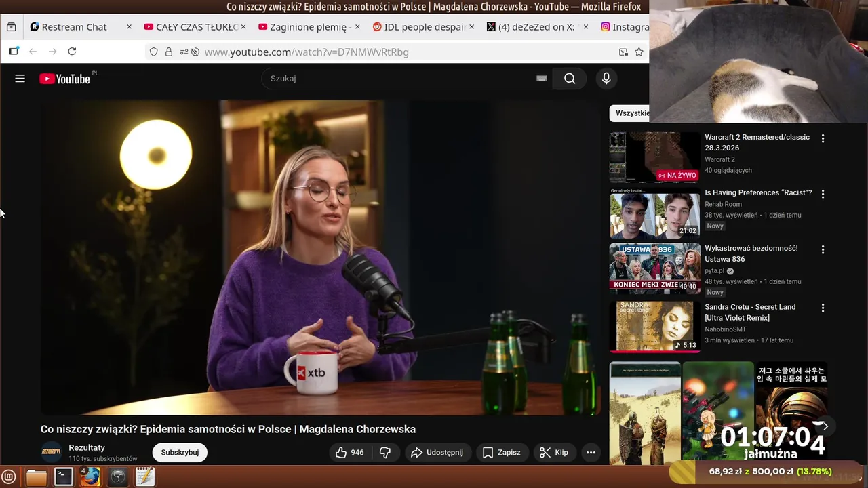868x488 pixels.
Task: Subscribe with the Subskrybuj button
Action: point(180,453)
